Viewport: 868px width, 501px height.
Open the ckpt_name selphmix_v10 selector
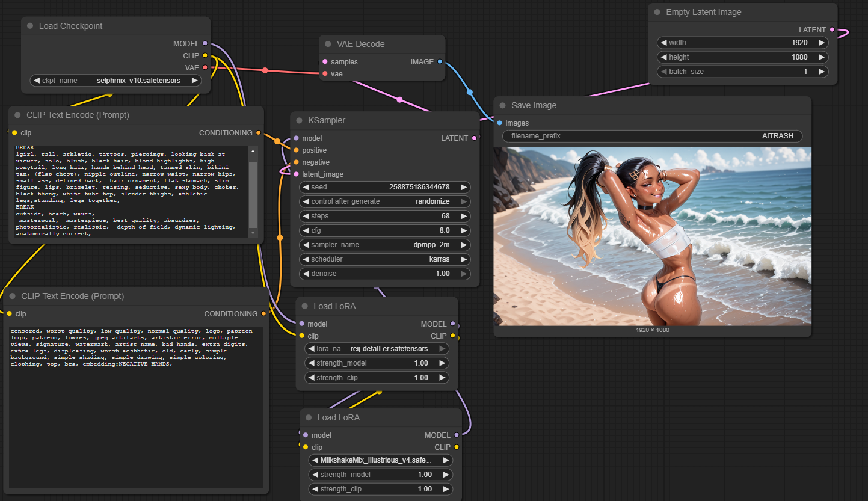[x=115, y=80]
